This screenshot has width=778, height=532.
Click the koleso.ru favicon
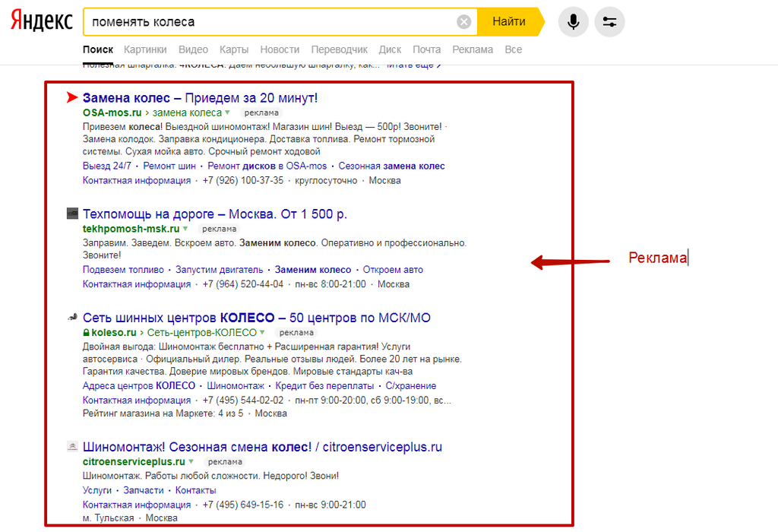[72, 317]
